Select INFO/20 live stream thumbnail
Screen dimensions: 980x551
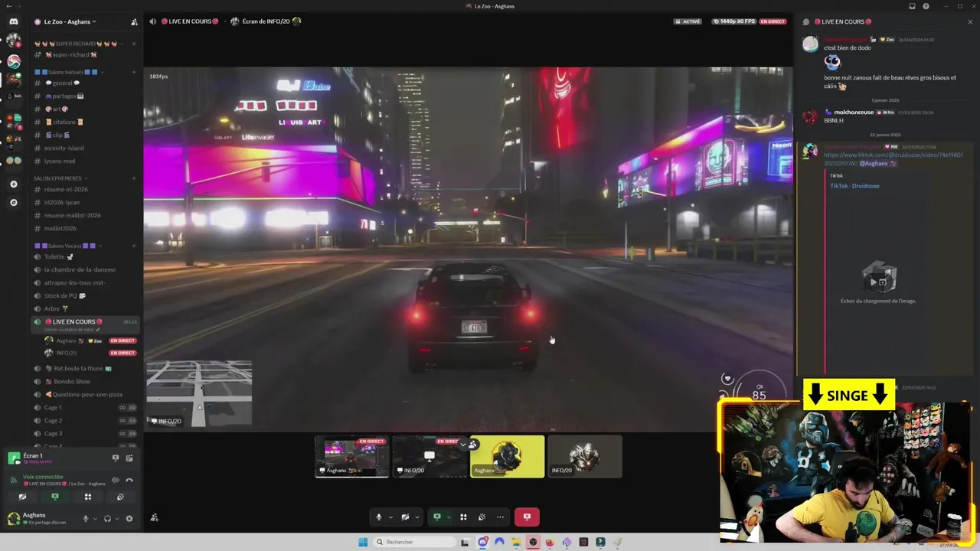click(x=430, y=457)
